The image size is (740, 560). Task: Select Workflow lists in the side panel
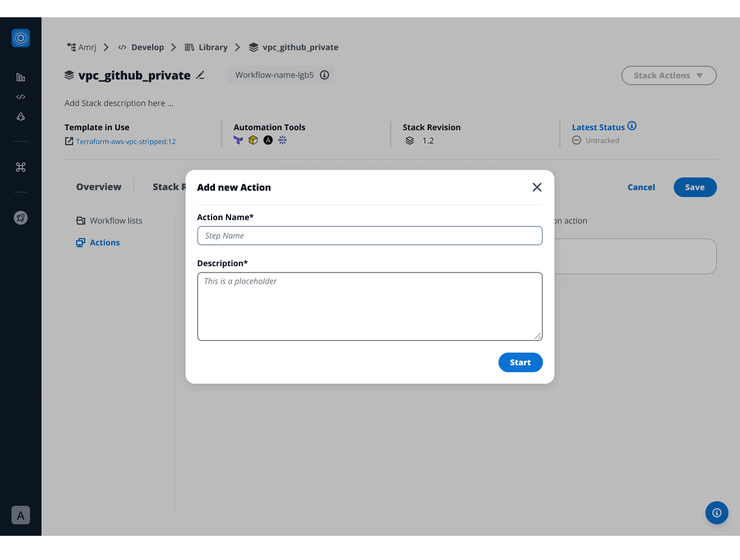coord(116,220)
